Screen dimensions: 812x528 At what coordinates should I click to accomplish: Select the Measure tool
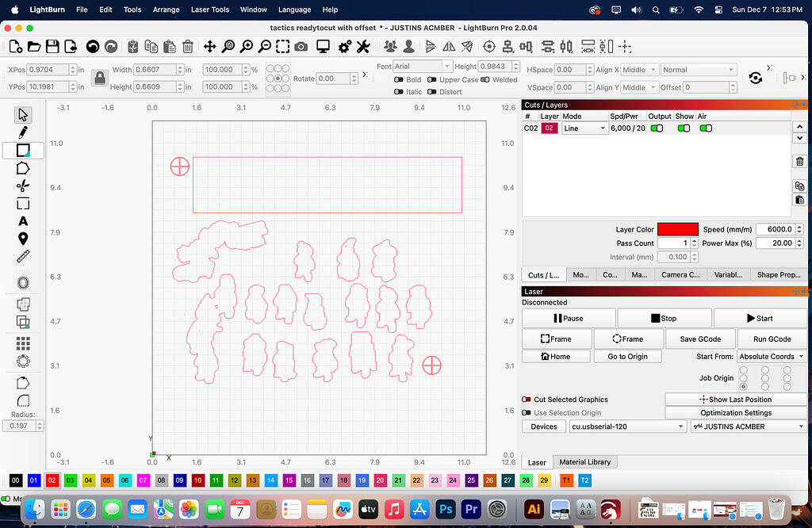pos(23,255)
